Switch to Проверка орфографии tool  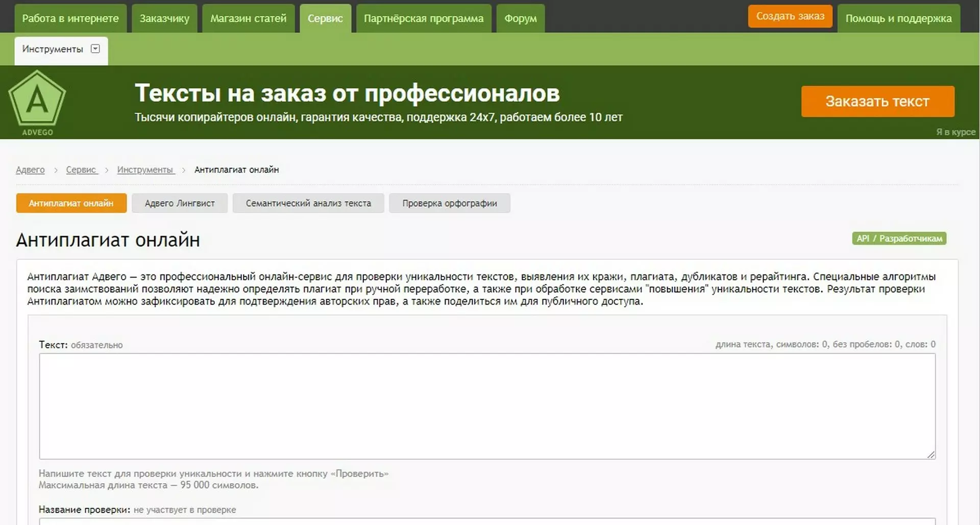(449, 203)
